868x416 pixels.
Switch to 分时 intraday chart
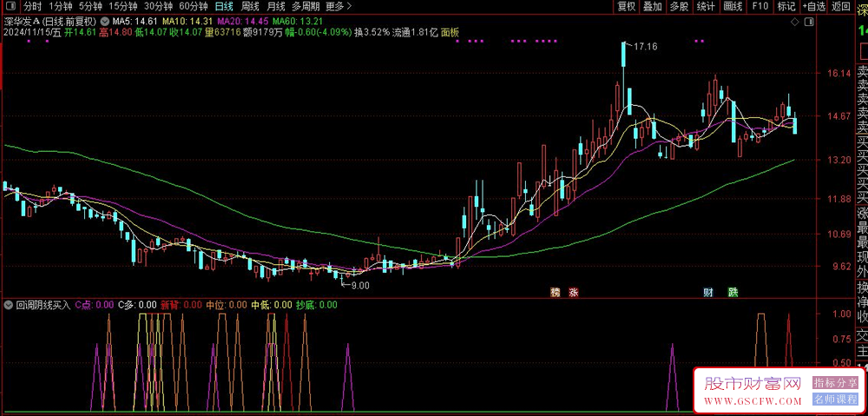pyautogui.click(x=33, y=7)
